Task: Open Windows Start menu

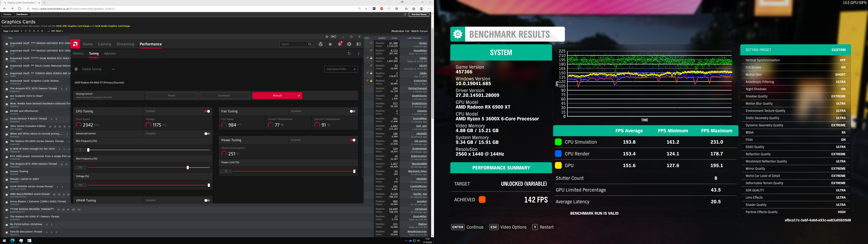Action: pos(4,241)
